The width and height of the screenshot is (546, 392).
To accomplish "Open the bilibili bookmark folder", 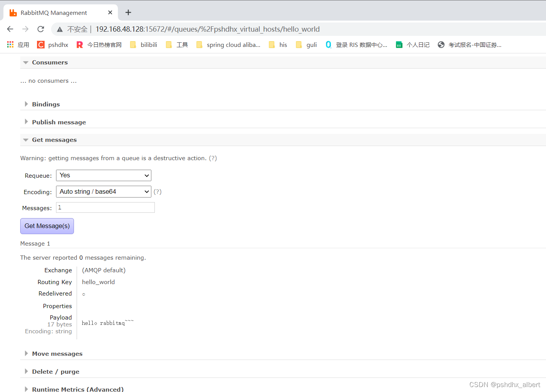I will coord(143,45).
